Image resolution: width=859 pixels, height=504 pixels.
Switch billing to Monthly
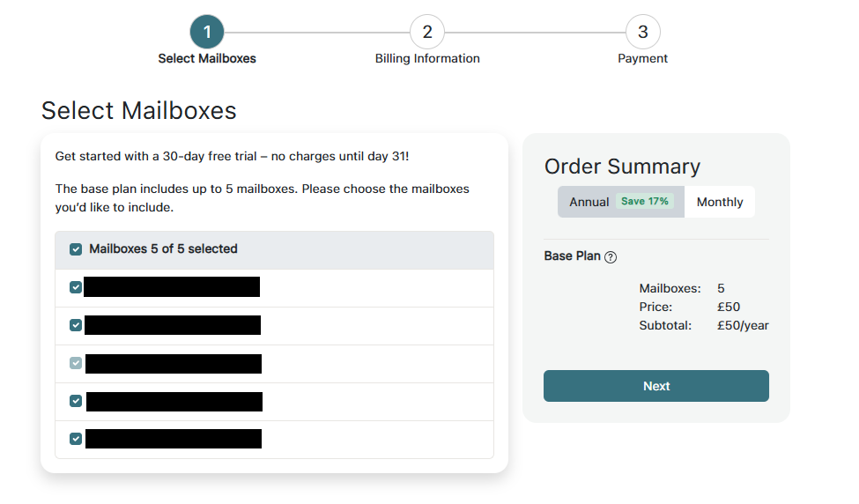tap(720, 202)
